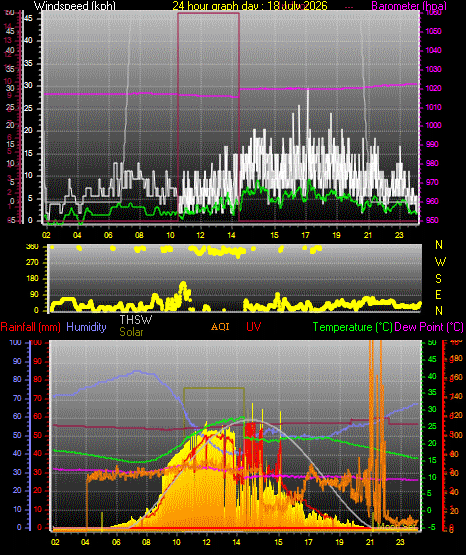Click hour label 21 under the temperature graph
This screenshot has width=466, height=555.
tap(370, 542)
